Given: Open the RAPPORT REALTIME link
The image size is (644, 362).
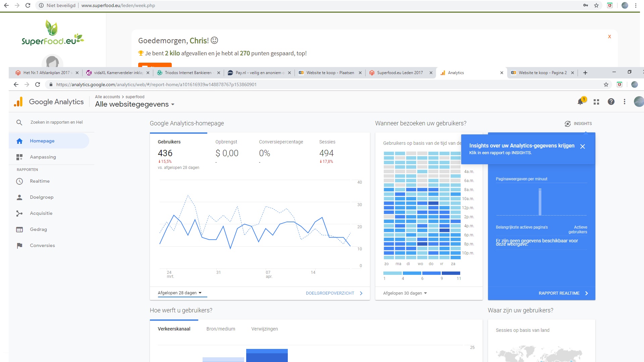Looking at the screenshot, I should 563,293.
